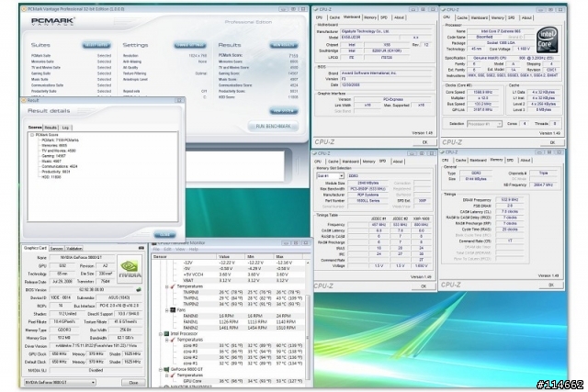588x392 pixels.
Task: Collapse the Intel Processor tree node
Action: pos(161,333)
